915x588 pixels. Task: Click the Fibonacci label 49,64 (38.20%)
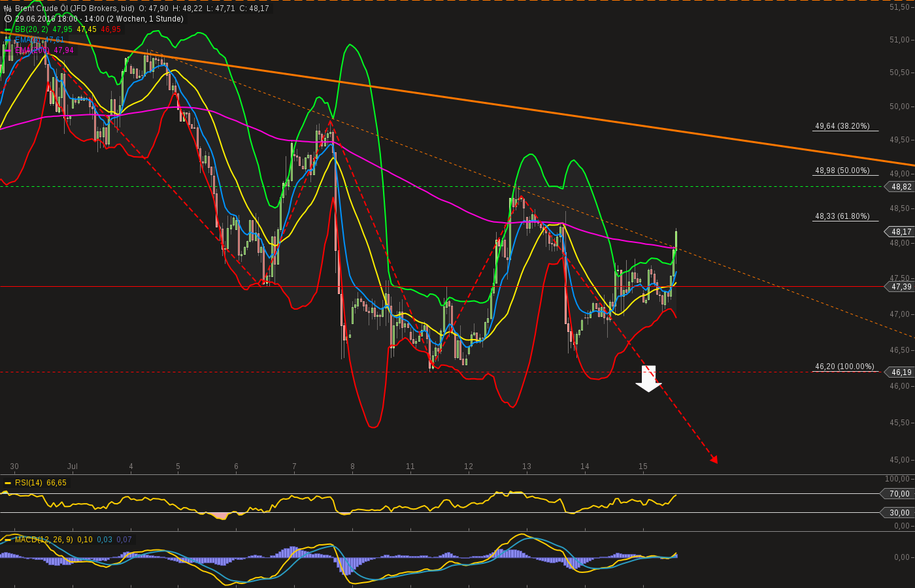click(x=842, y=126)
